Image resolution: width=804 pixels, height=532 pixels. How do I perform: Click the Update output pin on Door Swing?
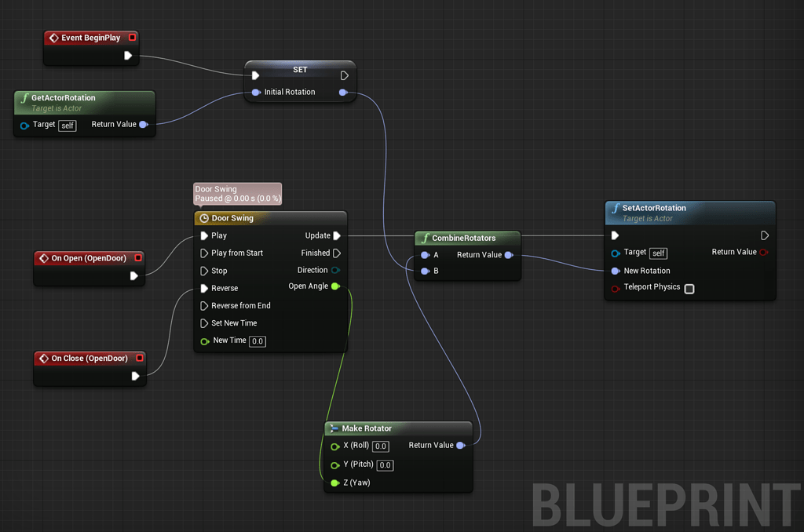[337, 235]
